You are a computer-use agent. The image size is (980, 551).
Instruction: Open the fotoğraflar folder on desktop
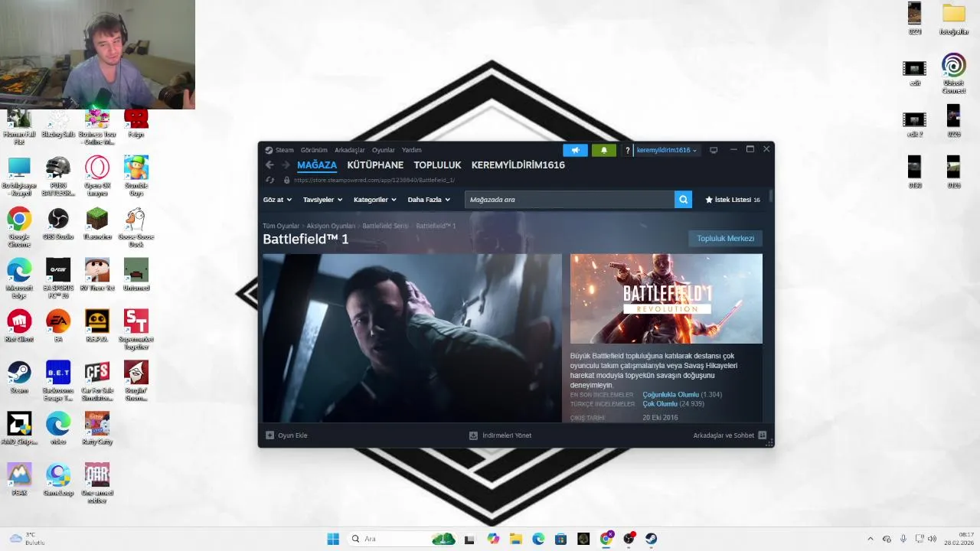953,19
